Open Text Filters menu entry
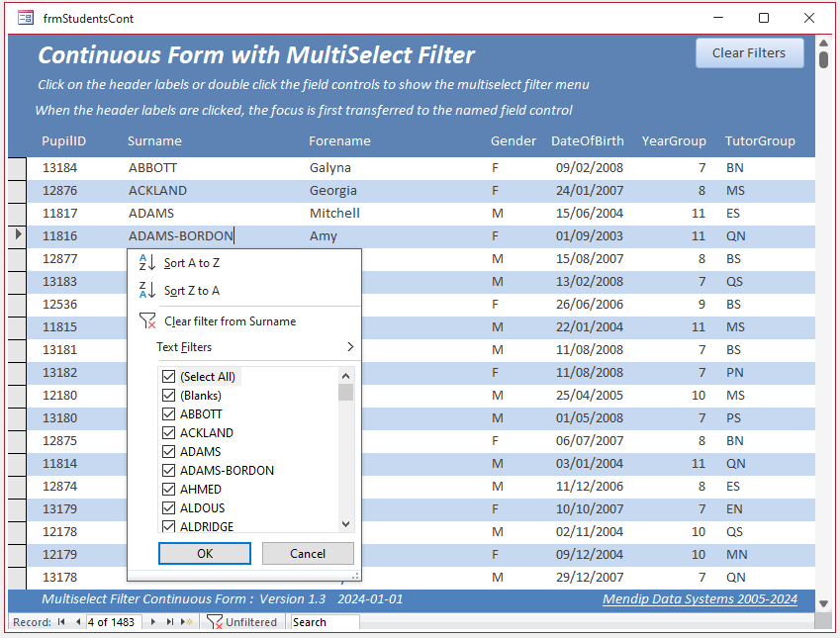840x638 pixels. [x=243, y=347]
